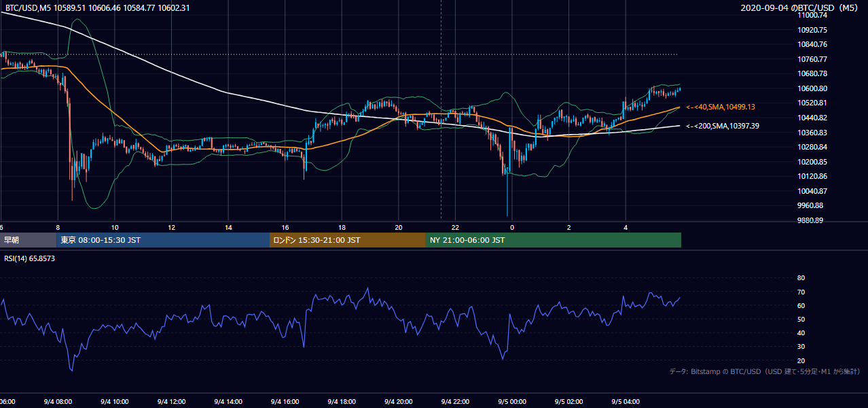868x408 pixels.
Task: Click price axis label 10920.75
Action: click(812, 30)
